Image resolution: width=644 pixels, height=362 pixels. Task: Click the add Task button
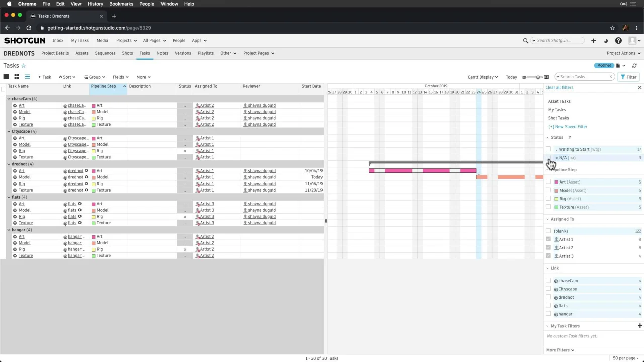(x=45, y=77)
